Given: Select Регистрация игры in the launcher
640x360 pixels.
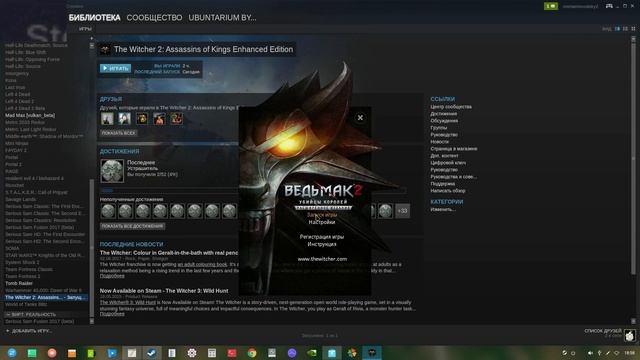Looking at the screenshot, I should coord(322,237).
